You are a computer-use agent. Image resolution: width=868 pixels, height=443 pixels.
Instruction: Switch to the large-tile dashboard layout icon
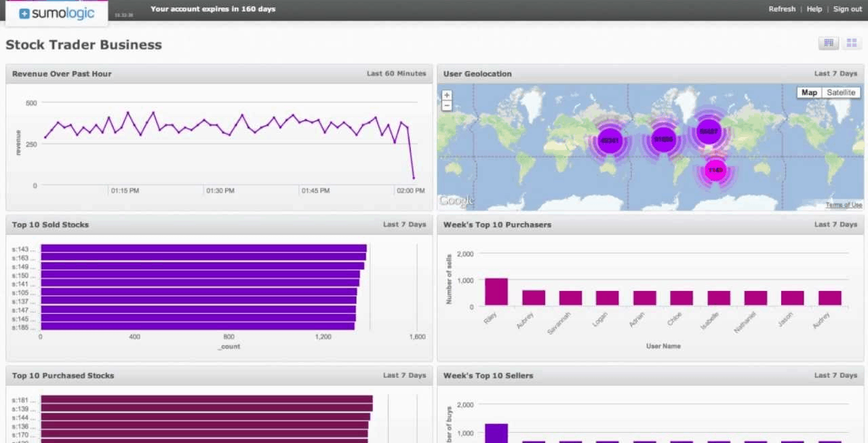[x=851, y=43]
